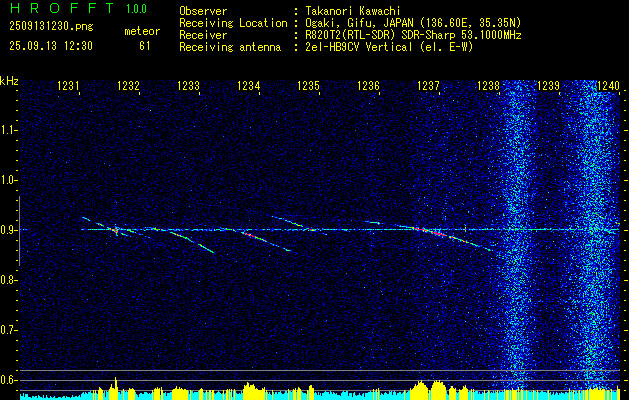Click the meteor count value 61

click(x=145, y=46)
